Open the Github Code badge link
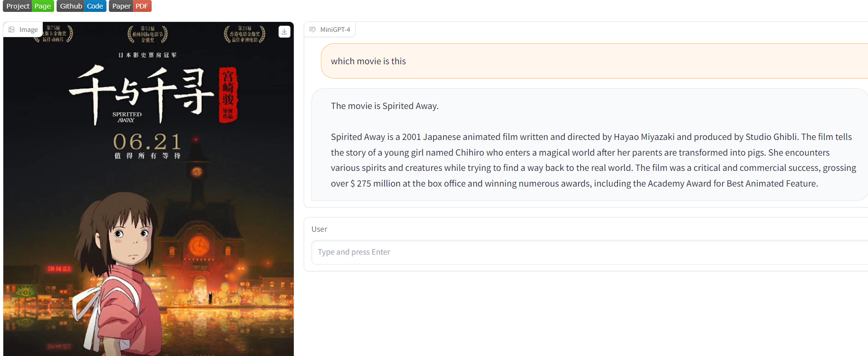The image size is (868, 356). point(81,6)
